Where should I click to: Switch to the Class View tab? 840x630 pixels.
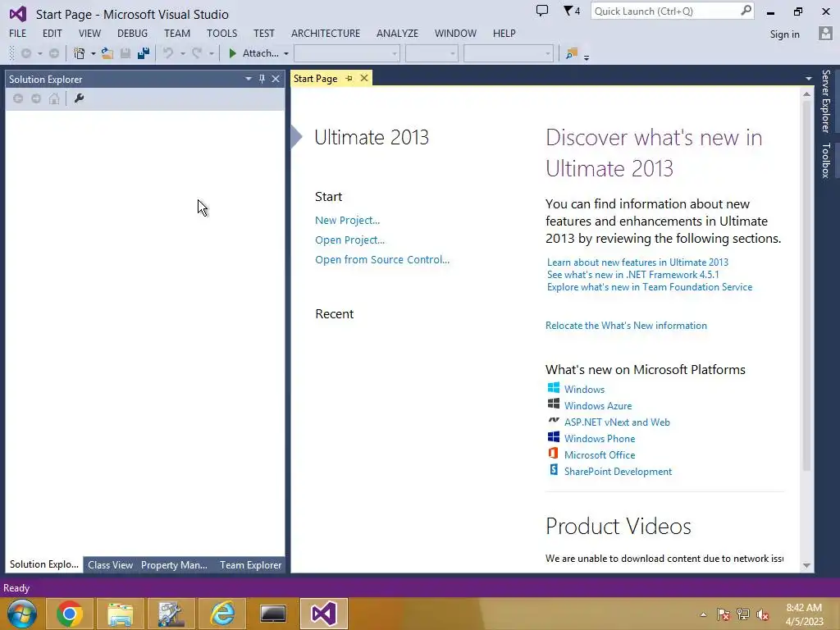tap(111, 564)
